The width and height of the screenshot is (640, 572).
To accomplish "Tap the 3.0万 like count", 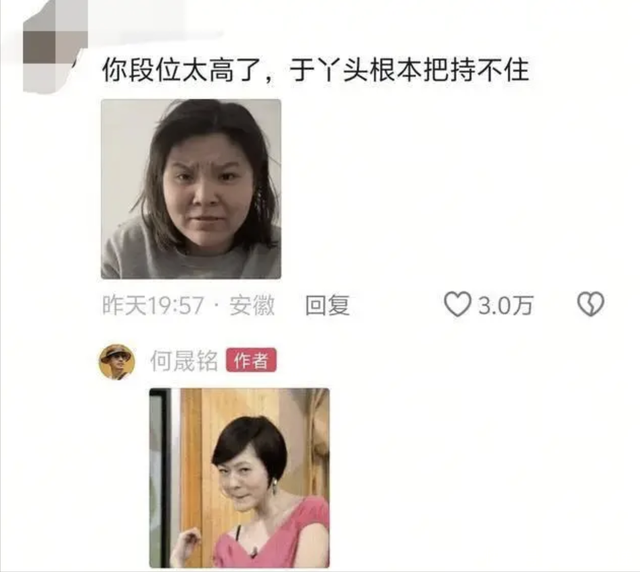I will [x=506, y=305].
